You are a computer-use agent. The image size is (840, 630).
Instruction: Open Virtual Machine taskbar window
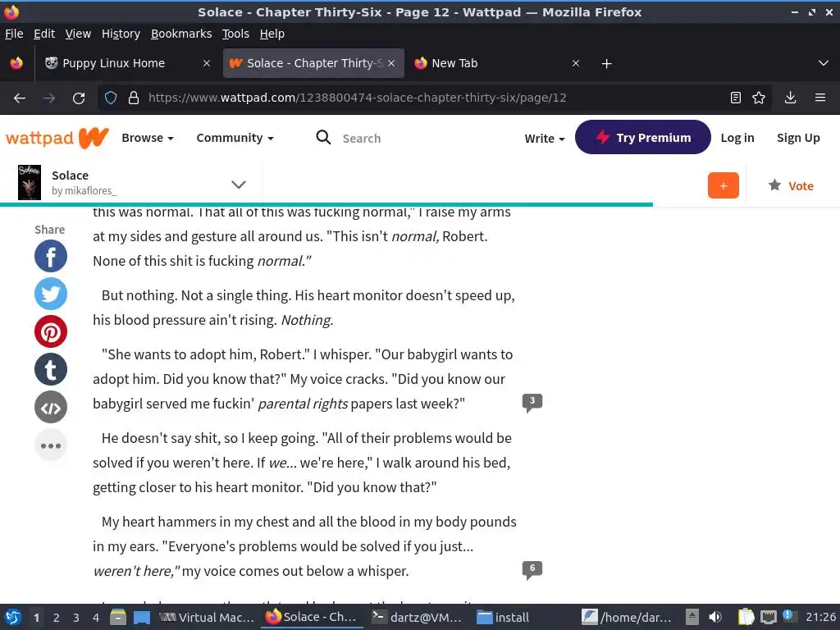(207, 618)
